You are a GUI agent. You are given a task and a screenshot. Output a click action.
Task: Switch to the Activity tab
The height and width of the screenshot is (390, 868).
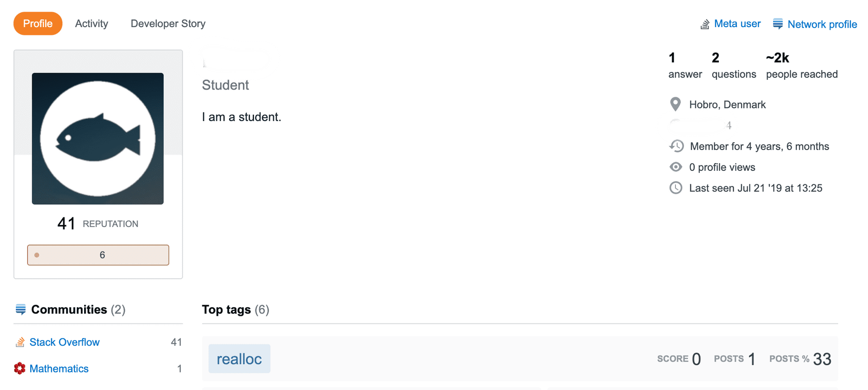[x=92, y=23]
